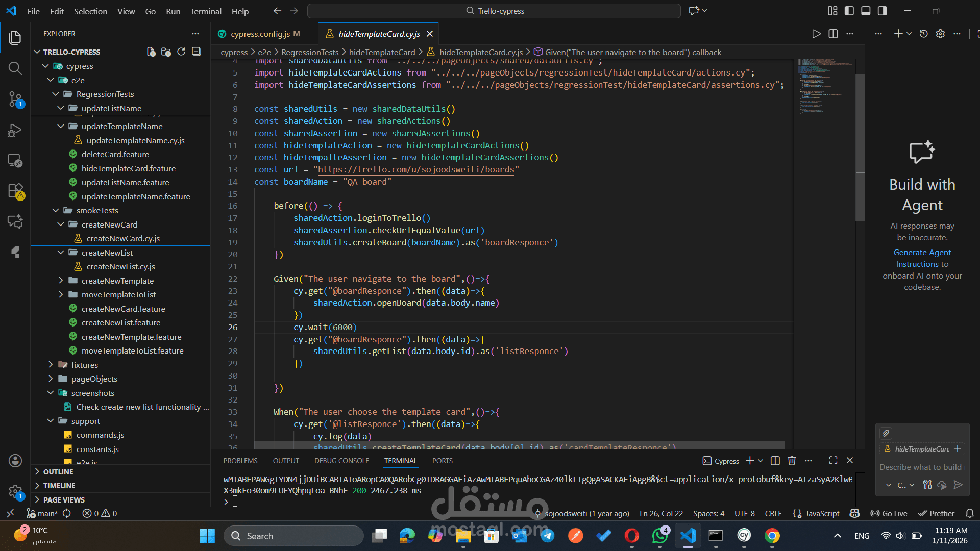Switch to the cypress.config.js tab
Image resolution: width=980 pixels, height=551 pixels.
260,34
